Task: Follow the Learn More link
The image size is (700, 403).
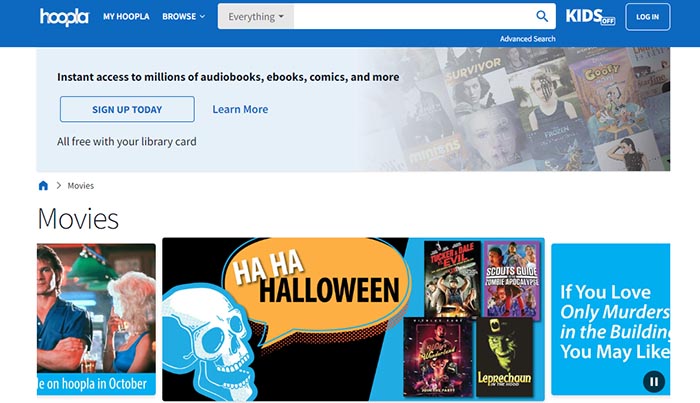Action: [x=240, y=109]
